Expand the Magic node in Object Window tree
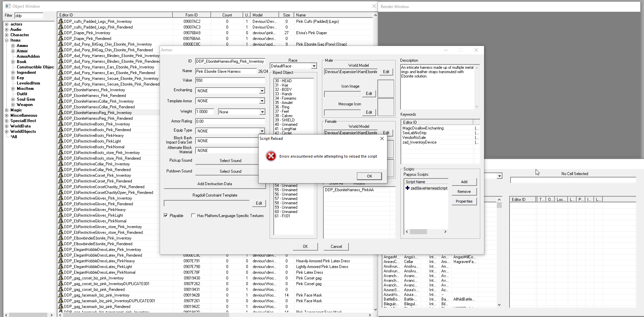 7,110
